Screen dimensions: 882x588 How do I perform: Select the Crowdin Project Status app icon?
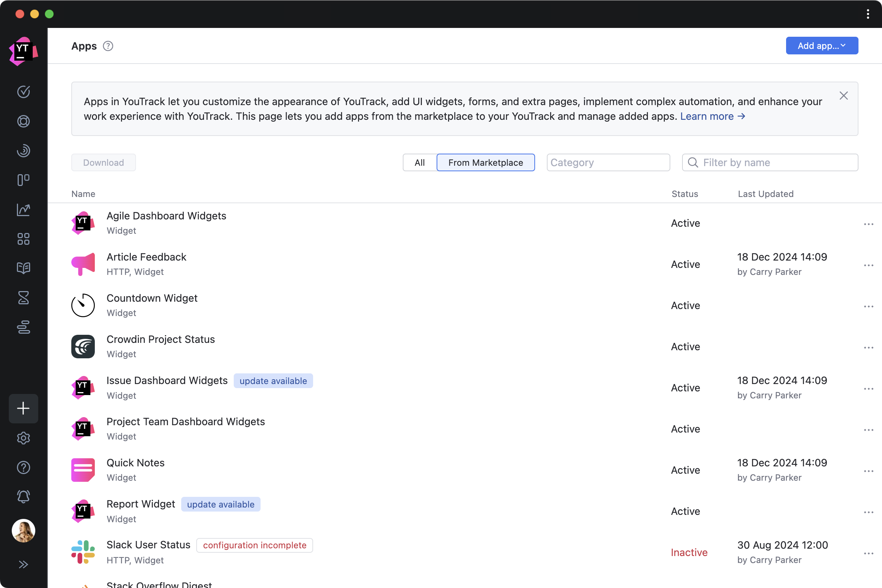point(83,346)
